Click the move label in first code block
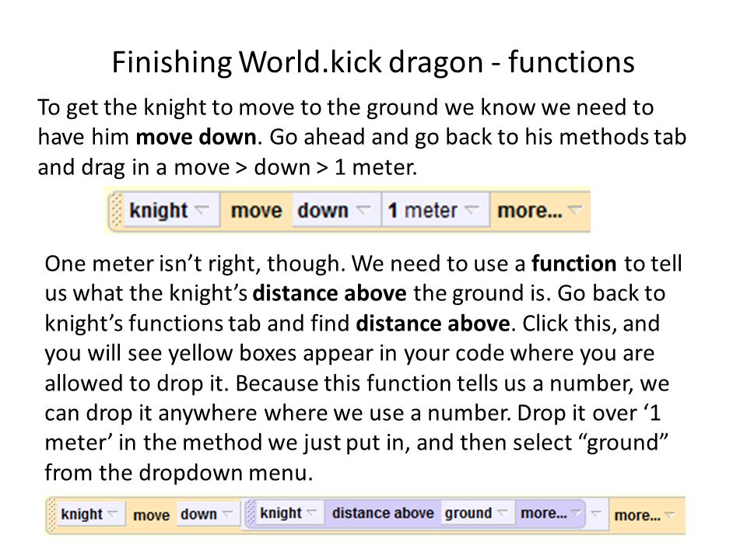Screen dimensions: 747x560 (256, 211)
